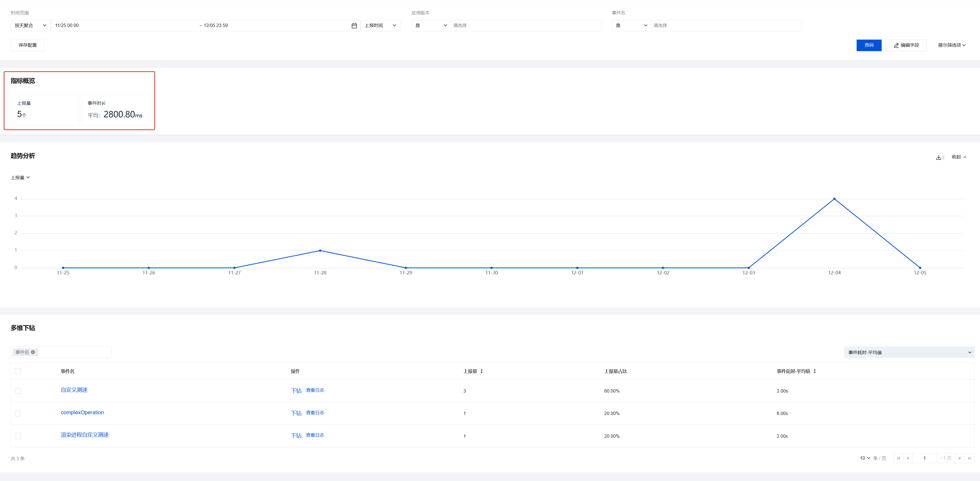This screenshot has height=481, width=980.
Task: Sort by 上报量 column arrows
Action: [482, 371]
